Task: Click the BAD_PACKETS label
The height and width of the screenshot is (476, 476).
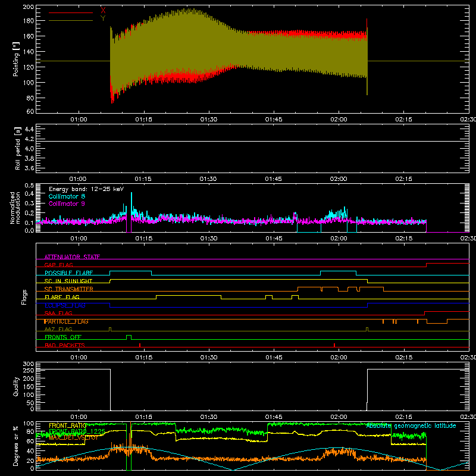Action: (x=65, y=345)
